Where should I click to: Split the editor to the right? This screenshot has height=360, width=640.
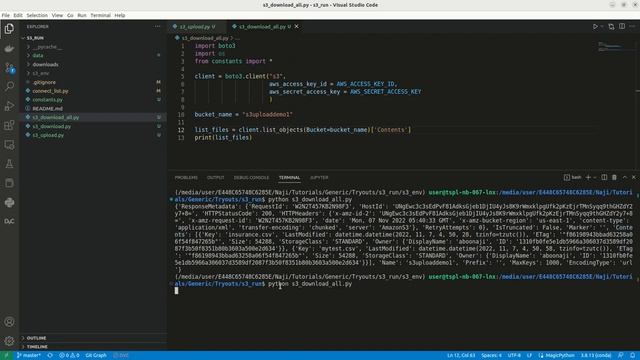pyautogui.click(x=622, y=27)
